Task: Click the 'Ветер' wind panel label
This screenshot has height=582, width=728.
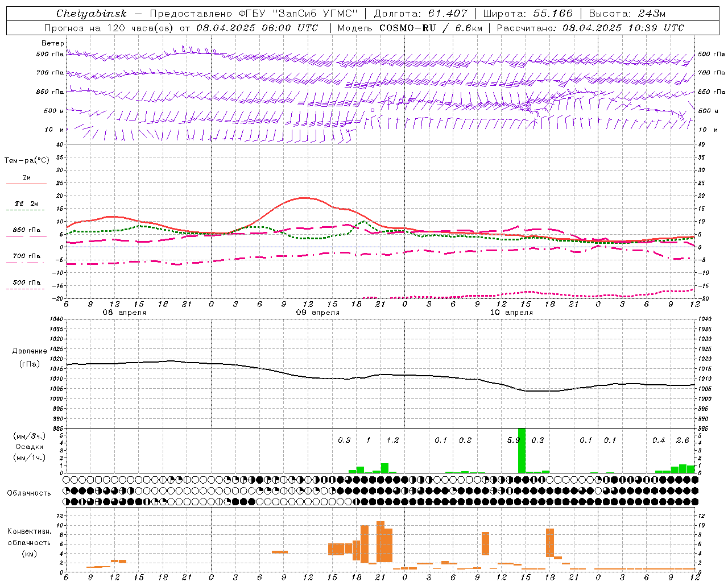Action: coord(53,43)
